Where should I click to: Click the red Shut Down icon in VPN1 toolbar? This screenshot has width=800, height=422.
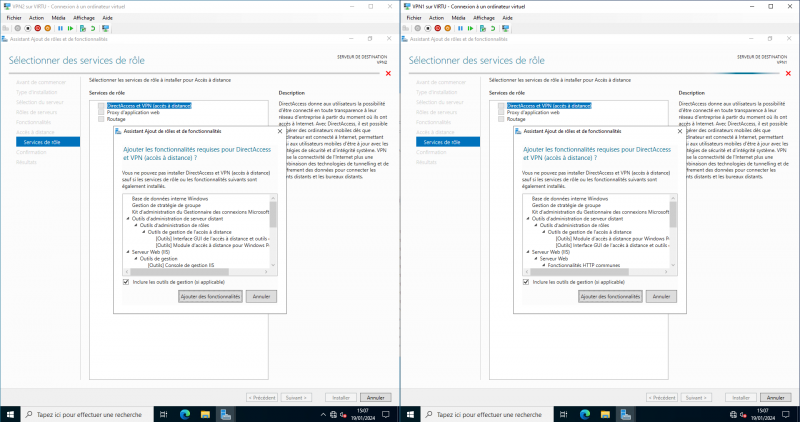click(x=438, y=29)
